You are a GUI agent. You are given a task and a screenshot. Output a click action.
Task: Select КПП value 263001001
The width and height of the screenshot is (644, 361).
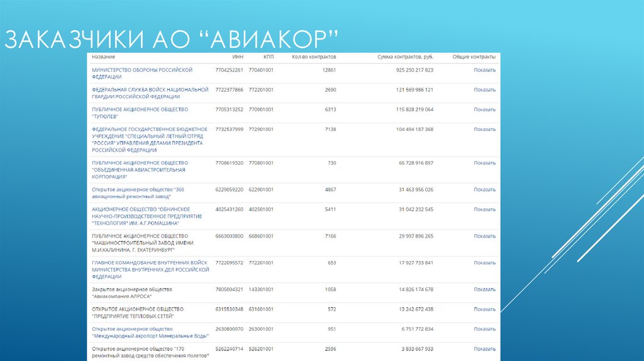tap(261, 328)
